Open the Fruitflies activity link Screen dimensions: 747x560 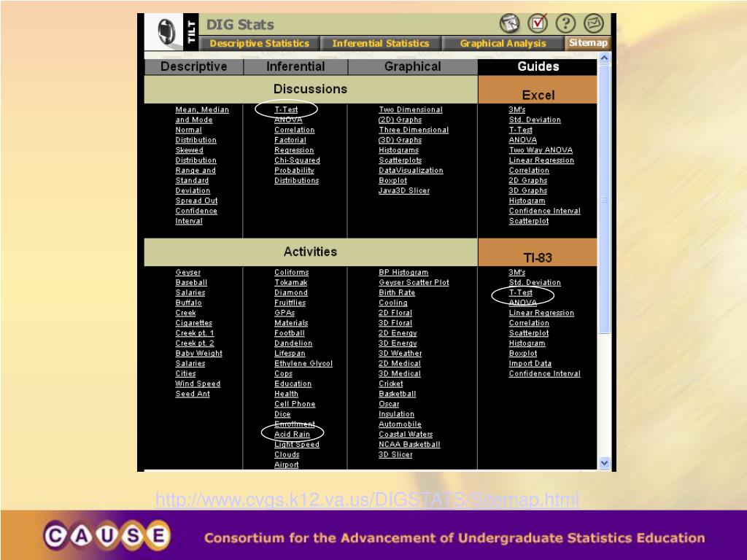pos(290,303)
